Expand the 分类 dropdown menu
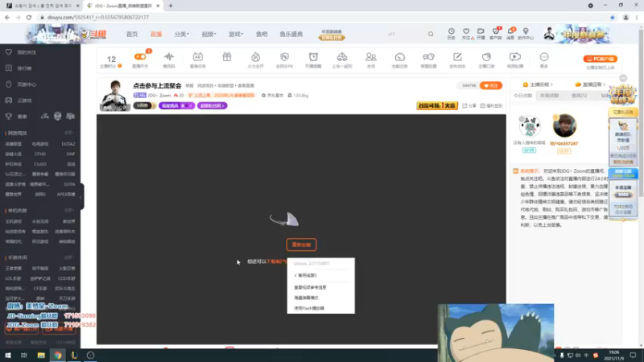The image size is (644, 362). [182, 34]
